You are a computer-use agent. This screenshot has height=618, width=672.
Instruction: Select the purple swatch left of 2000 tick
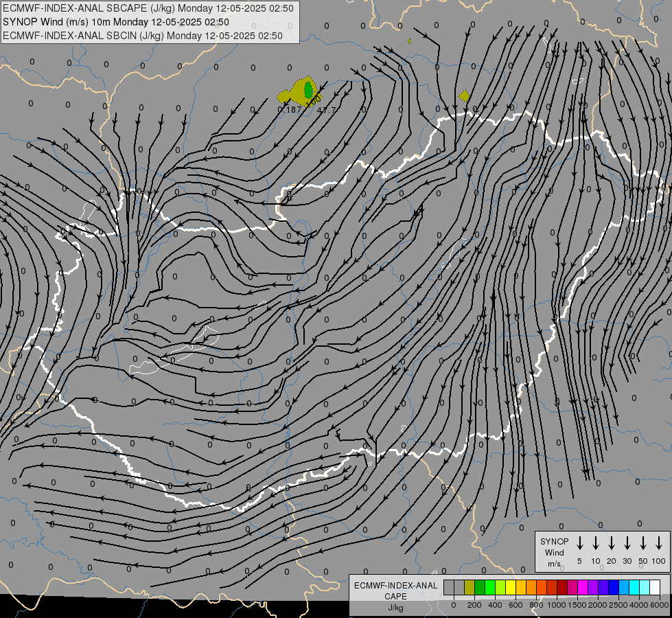pyautogui.click(x=592, y=587)
